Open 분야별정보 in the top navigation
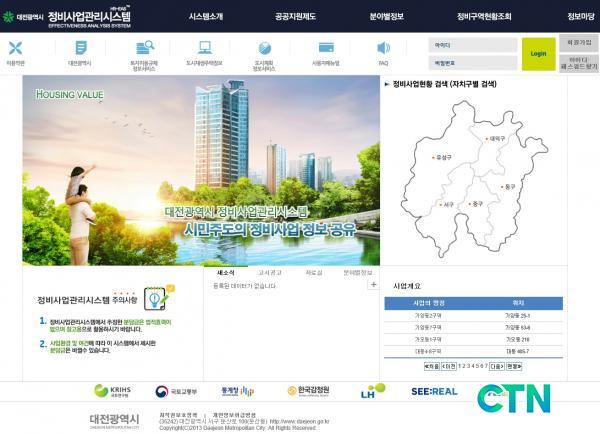The height and width of the screenshot is (434, 600). click(387, 16)
